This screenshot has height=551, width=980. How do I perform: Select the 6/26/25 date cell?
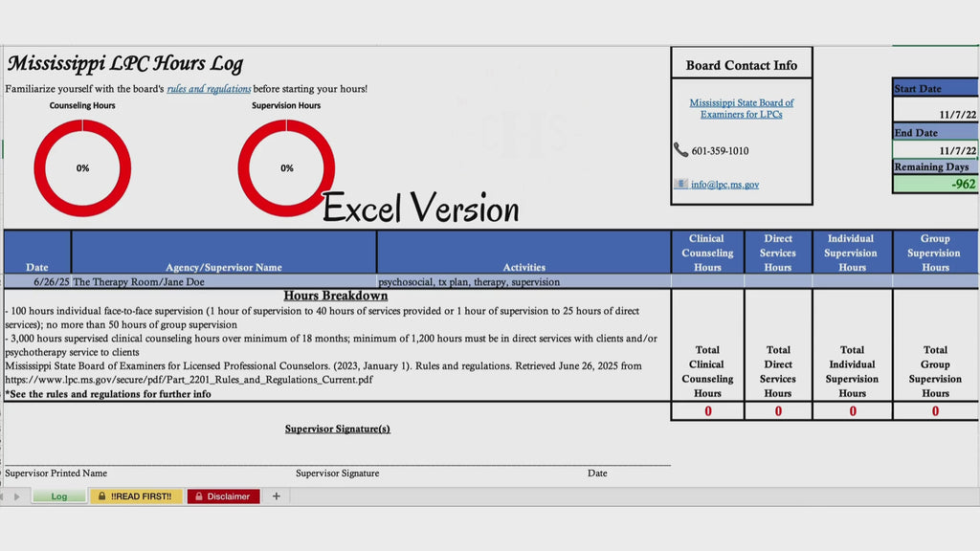point(37,282)
